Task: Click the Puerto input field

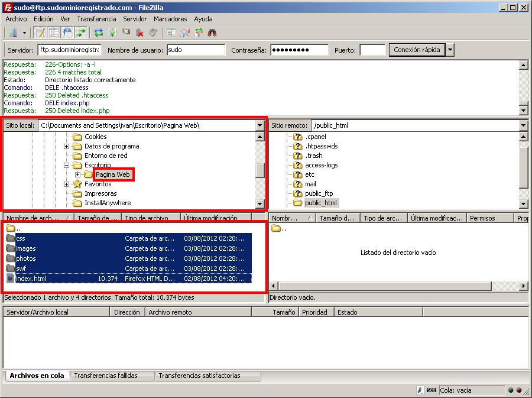Action: [x=372, y=50]
